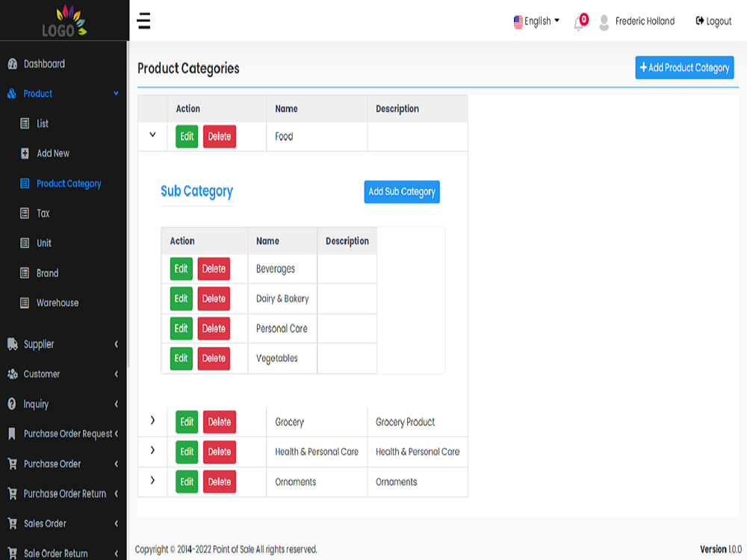Click the Logout link
Screen dimensions: 747x560
click(x=713, y=22)
